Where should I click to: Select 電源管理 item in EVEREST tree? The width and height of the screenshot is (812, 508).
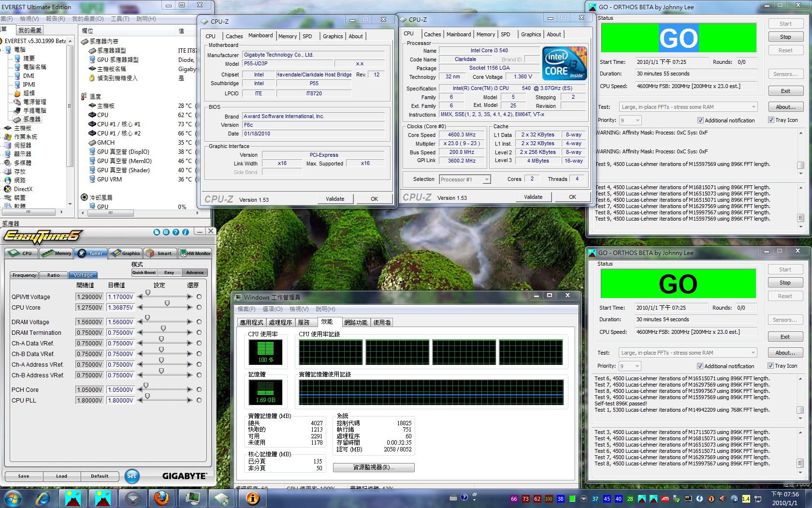click(35, 102)
